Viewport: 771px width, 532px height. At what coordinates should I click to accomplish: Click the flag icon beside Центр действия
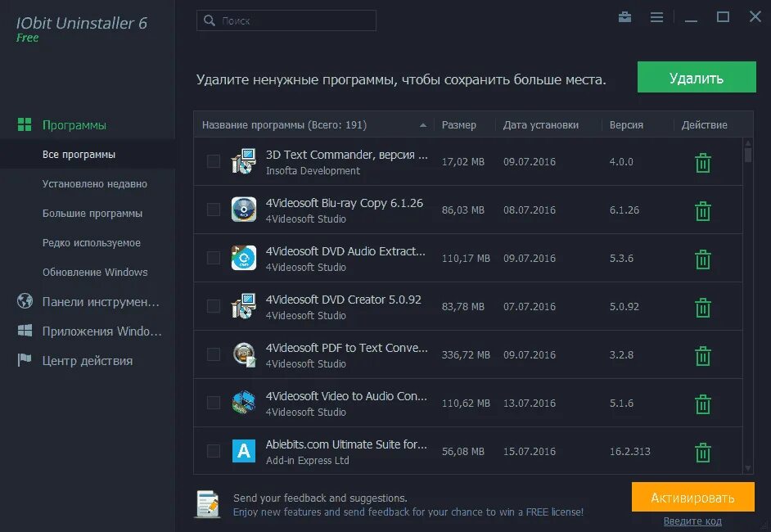tap(25, 360)
